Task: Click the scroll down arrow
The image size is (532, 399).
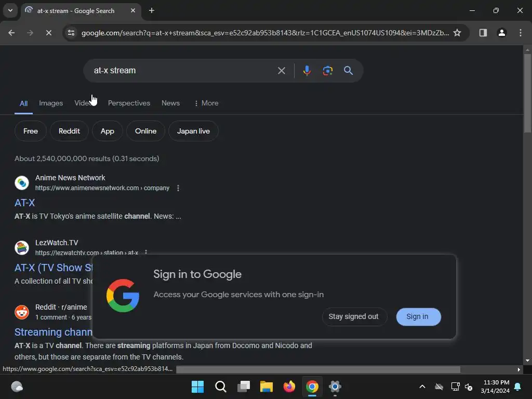Action: point(527,361)
